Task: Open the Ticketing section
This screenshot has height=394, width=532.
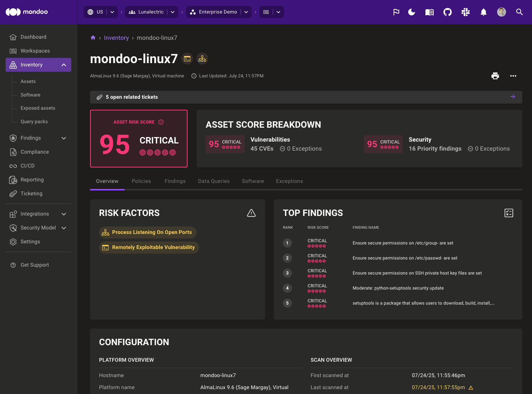Action: (x=30, y=193)
